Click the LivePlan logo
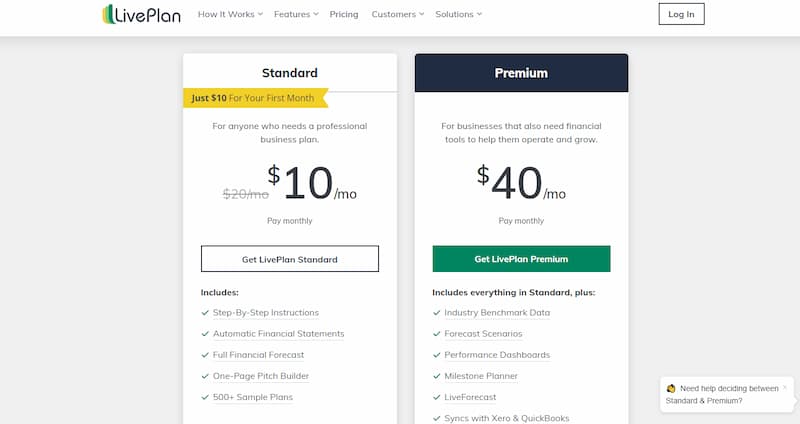 click(141, 14)
